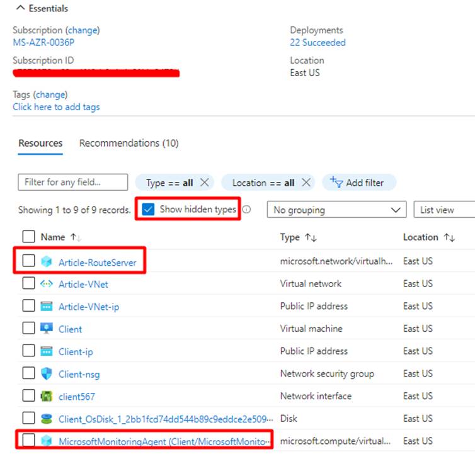
Task: Select the Article-VNet-ip row checkbox
Action: click(x=28, y=305)
